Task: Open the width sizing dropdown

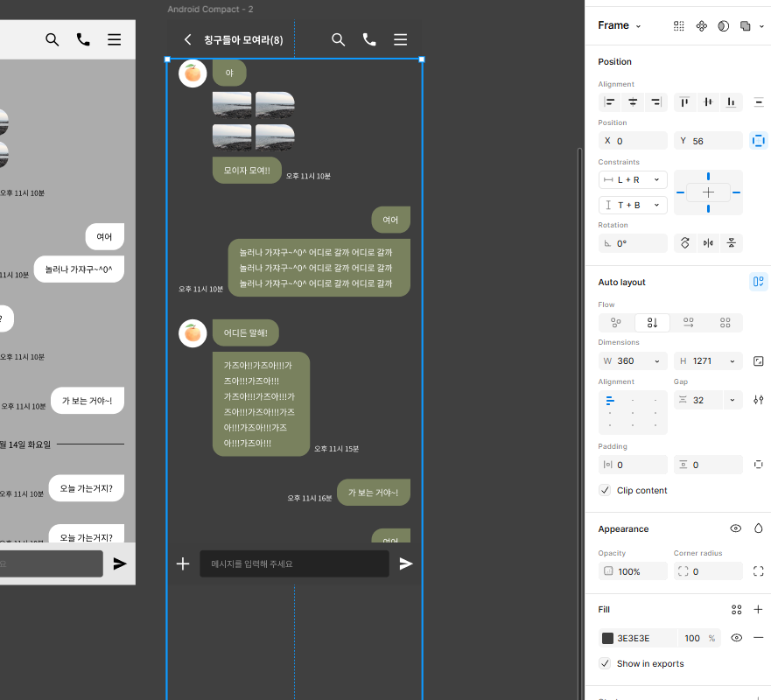Action: pos(657,361)
